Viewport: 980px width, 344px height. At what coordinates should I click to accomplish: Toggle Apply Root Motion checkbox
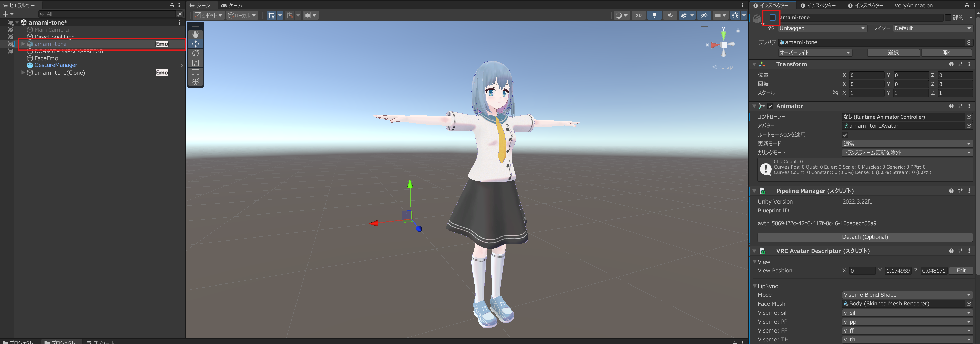(845, 135)
